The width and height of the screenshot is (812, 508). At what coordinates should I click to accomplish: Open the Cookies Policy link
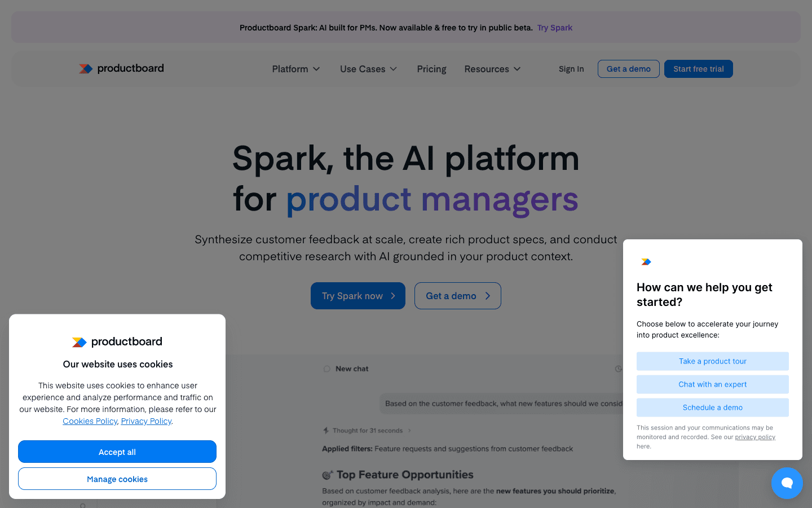(90, 421)
